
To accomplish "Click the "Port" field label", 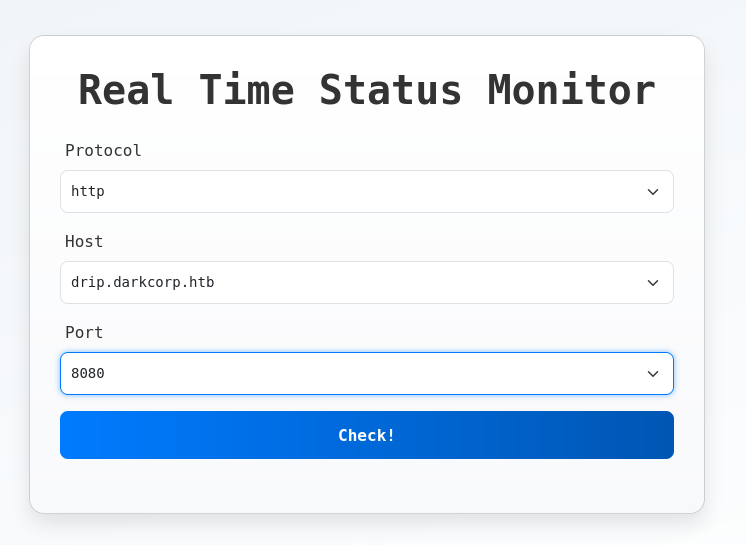I will click(x=84, y=332).
